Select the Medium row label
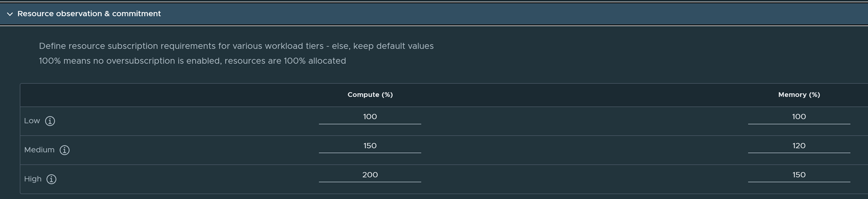The height and width of the screenshot is (199, 868). coord(39,150)
